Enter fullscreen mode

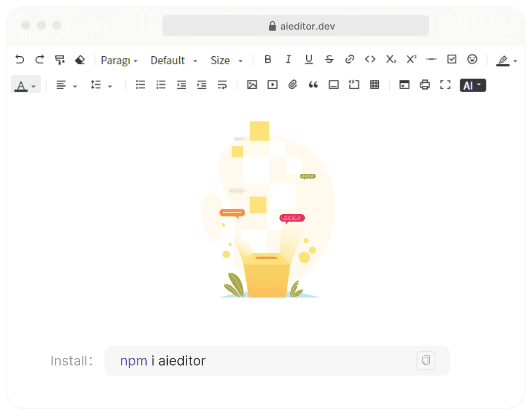(x=445, y=85)
